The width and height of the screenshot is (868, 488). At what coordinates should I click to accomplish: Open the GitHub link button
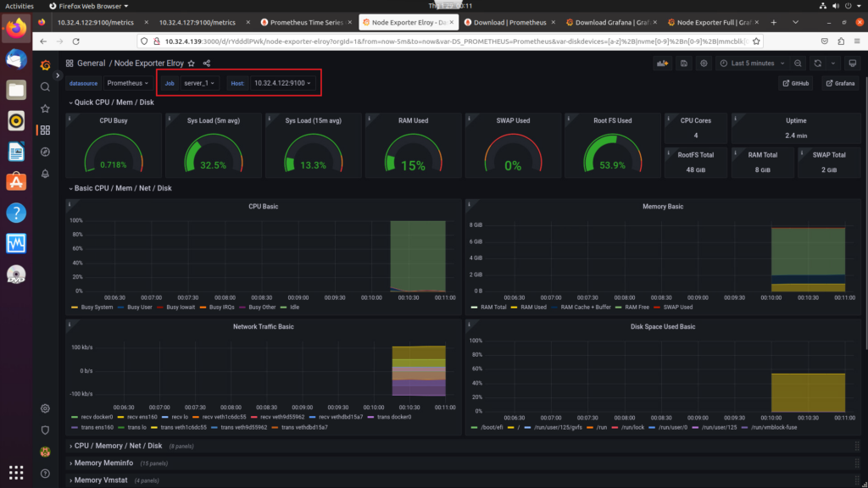coord(796,83)
